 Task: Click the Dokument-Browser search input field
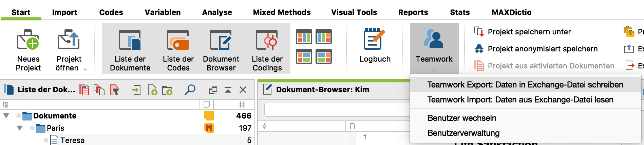[337, 110]
